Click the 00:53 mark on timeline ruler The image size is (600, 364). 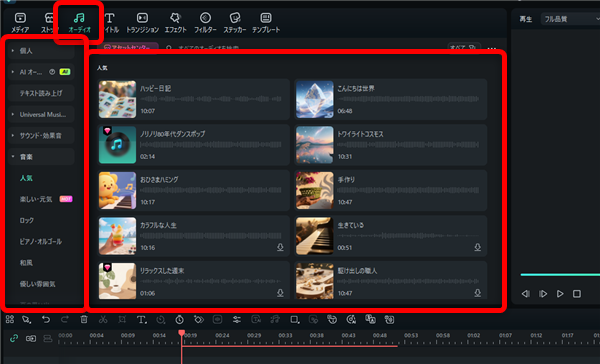click(411, 335)
